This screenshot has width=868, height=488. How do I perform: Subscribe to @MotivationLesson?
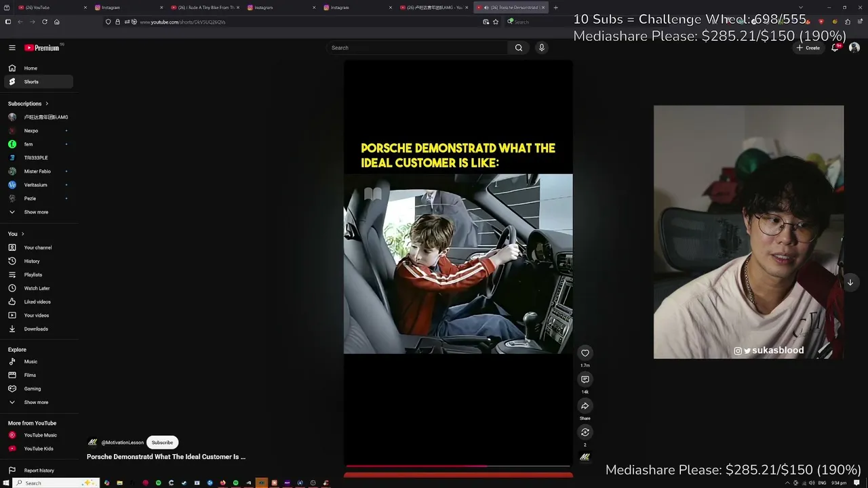[x=162, y=443]
